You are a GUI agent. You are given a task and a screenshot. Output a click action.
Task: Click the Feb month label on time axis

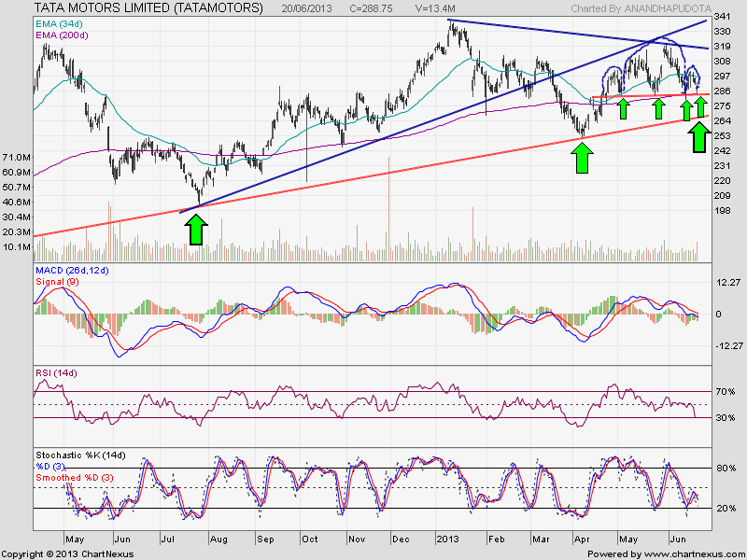coord(496,539)
